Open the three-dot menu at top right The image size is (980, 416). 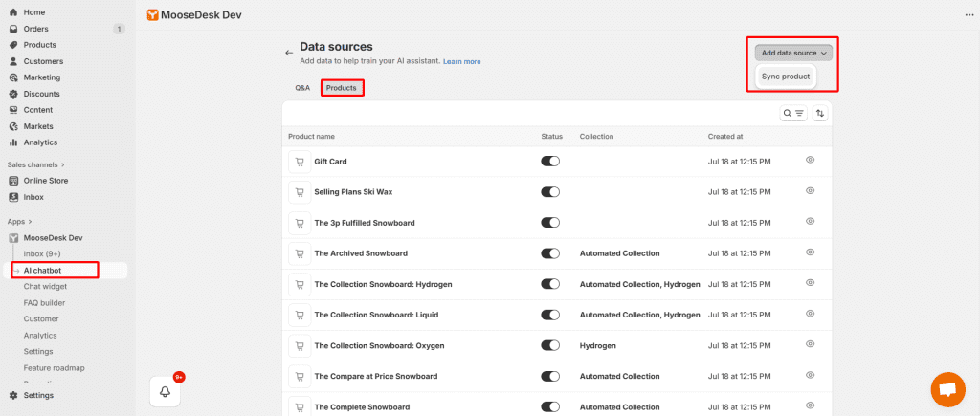point(969,15)
